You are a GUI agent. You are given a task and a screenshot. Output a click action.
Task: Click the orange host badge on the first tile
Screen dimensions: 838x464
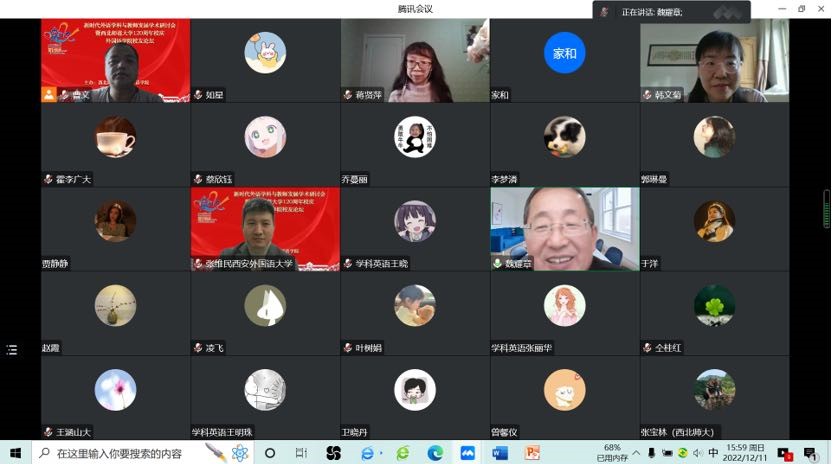(x=49, y=95)
